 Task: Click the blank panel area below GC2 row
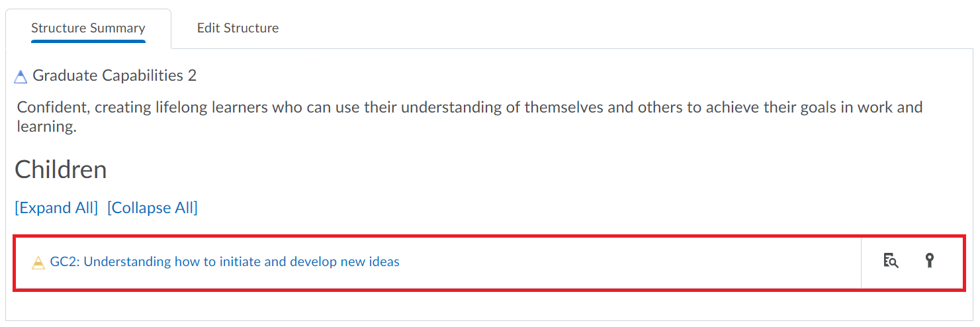(489, 304)
